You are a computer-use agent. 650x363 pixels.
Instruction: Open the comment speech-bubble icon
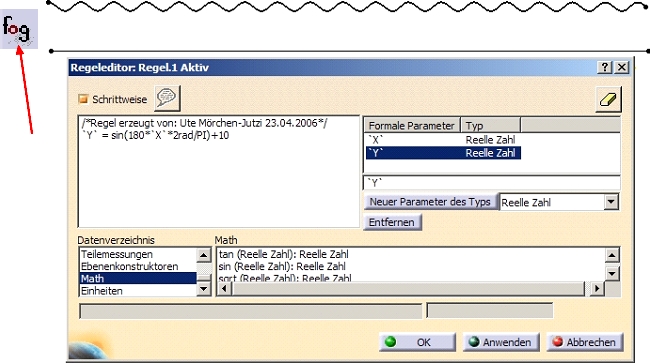coord(167,98)
